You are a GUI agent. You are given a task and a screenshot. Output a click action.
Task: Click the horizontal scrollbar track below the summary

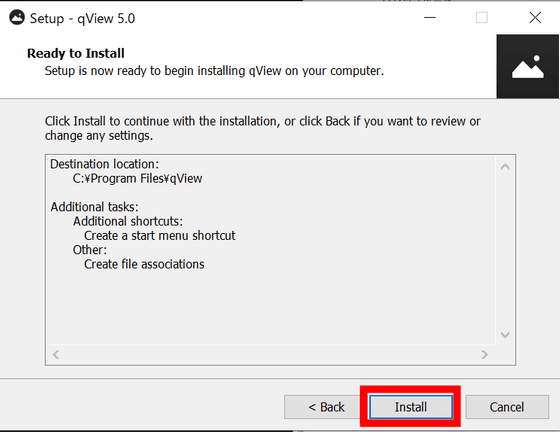point(270,355)
